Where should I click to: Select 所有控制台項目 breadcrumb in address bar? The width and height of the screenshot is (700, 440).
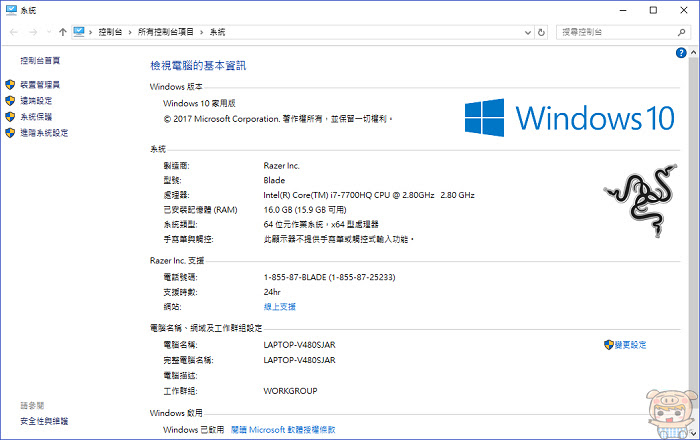pos(166,32)
